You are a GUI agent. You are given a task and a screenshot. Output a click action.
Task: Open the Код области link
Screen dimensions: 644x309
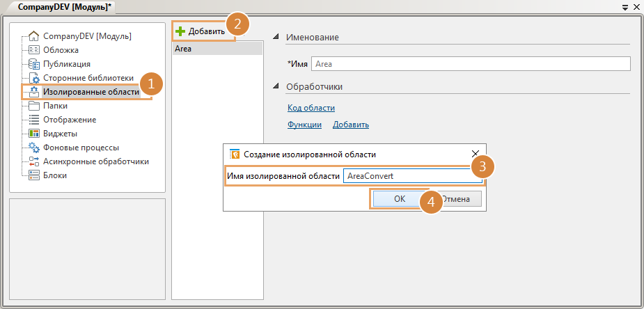click(311, 108)
